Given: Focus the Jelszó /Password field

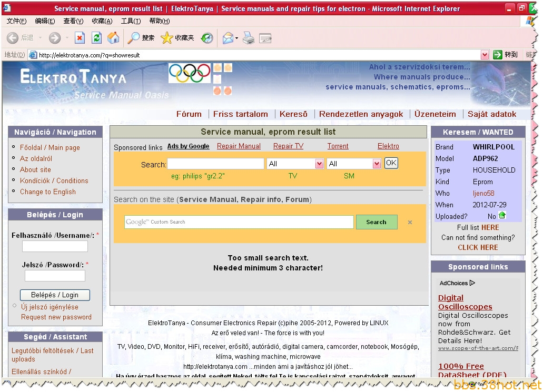Looking at the screenshot, I should pos(55,276).
